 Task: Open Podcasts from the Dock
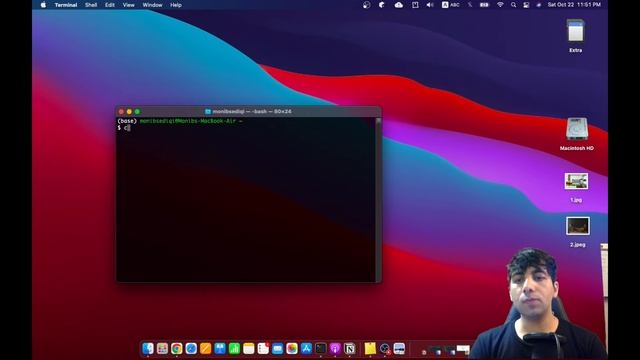click(x=335, y=348)
